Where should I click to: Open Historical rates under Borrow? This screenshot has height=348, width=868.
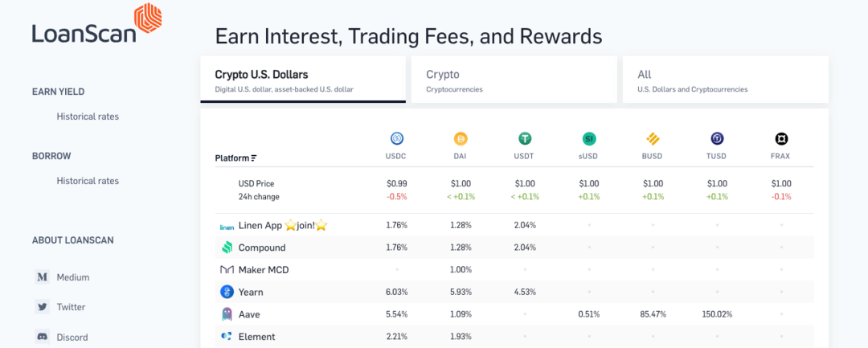[x=88, y=181]
